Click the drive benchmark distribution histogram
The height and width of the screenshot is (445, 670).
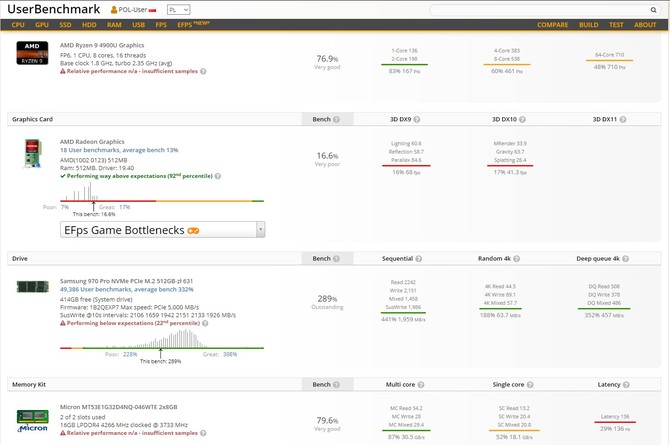[162, 339]
